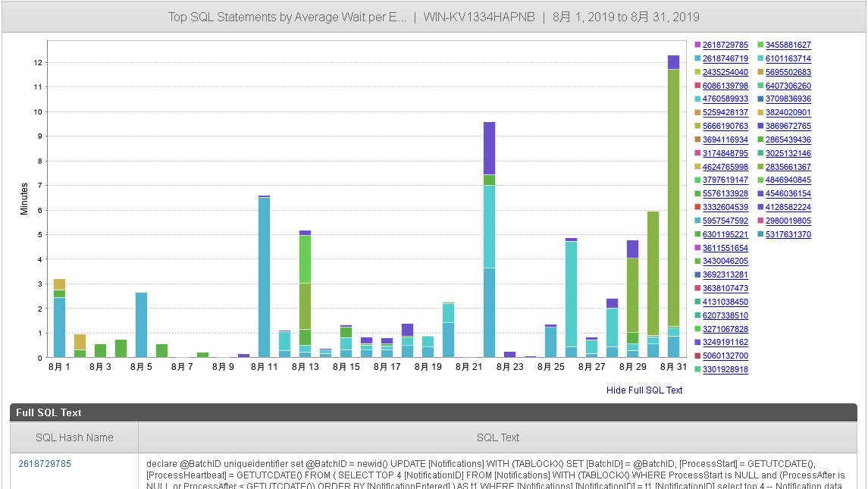Follow legend link 3430046205
The width and height of the screenshot is (868, 489).
[x=725, y=261]
